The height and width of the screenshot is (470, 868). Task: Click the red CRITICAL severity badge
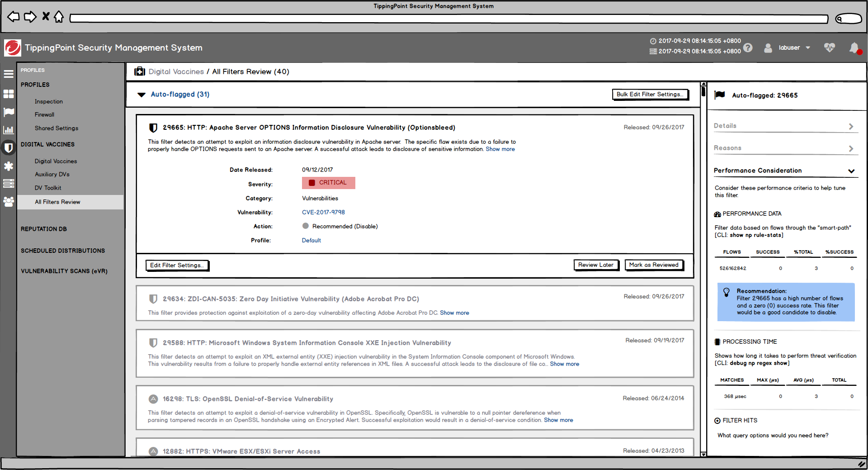(329, 183)
